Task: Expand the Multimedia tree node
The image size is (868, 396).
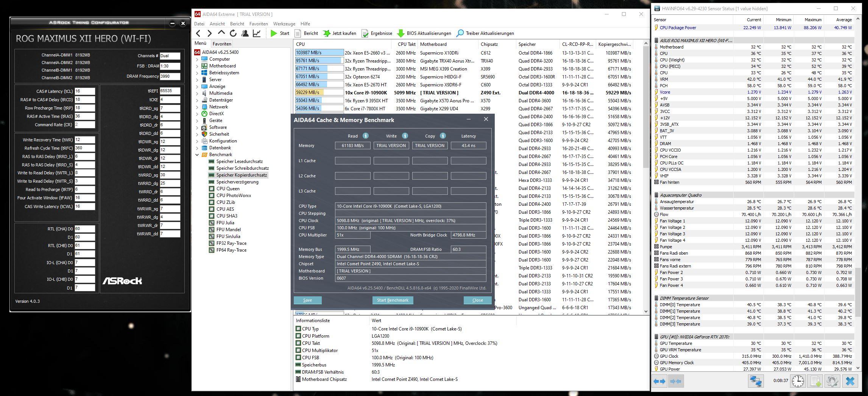Action: coord(197,93)
